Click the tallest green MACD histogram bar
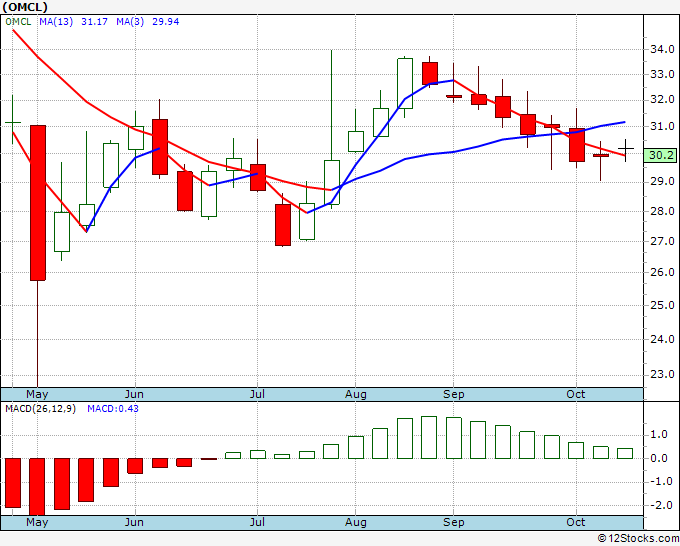Image resolution: width=680 pixels, height=546 pixels. pyautogui.click(x=429, y=437)
